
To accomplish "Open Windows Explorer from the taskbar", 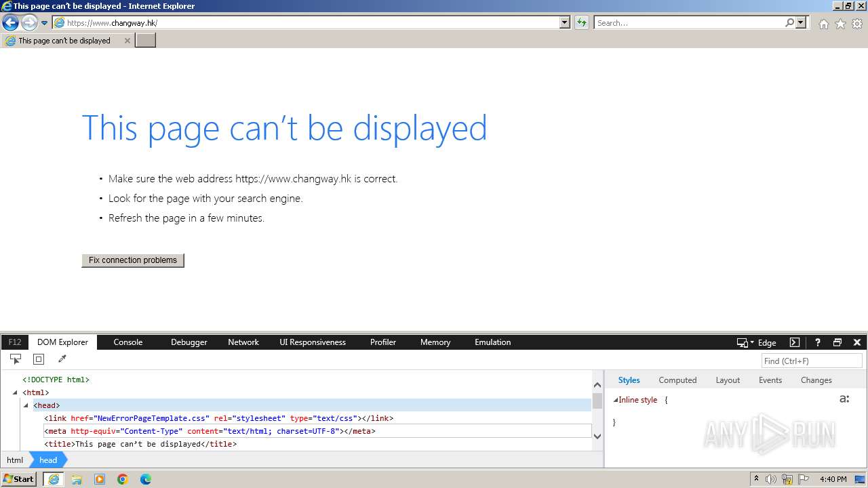I will (77, 479).
